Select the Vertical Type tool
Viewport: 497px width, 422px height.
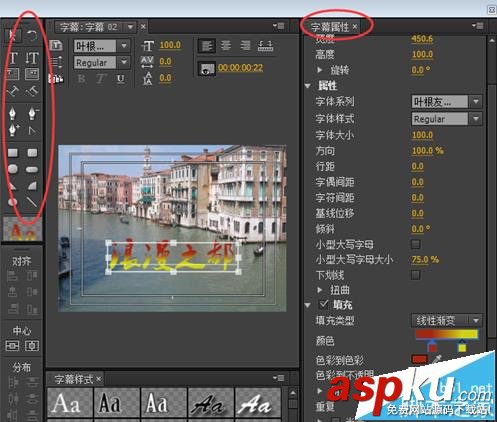pyautogui.click(x=32, y=58)
